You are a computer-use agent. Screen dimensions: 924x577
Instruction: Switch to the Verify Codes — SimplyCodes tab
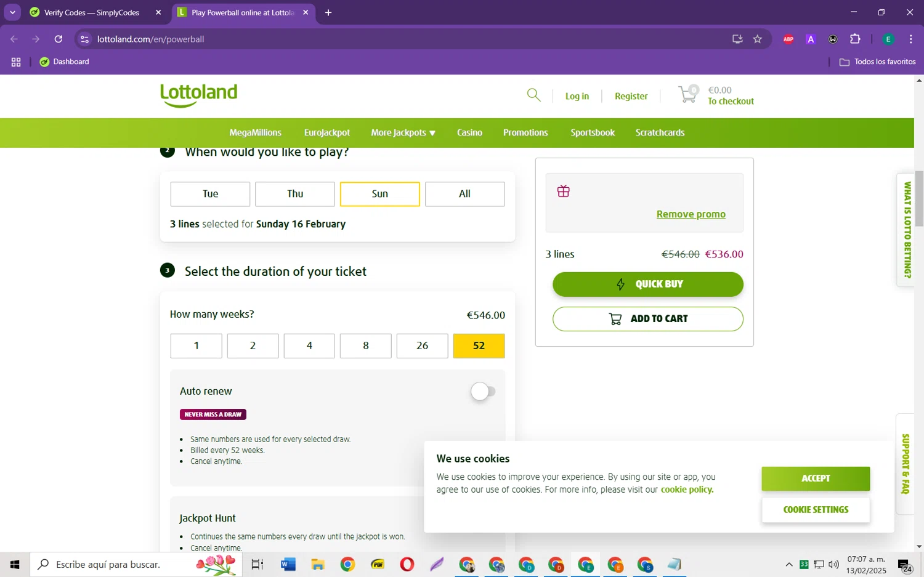(92, 12)
